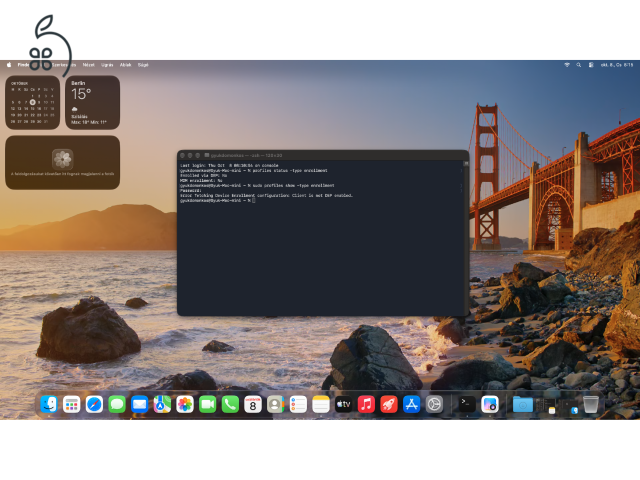Click the 'Last login' line in Terminal
640x480 pixels.
pos(229,166)
